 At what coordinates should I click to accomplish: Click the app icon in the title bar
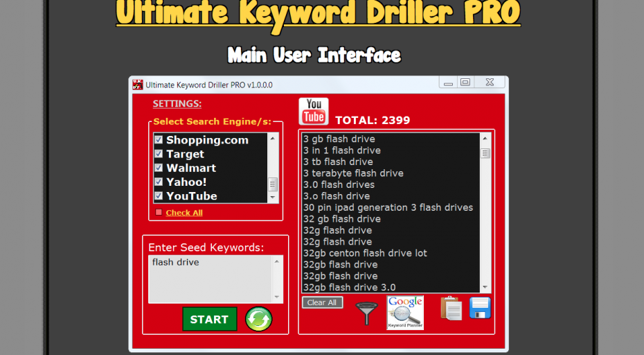click(x=138, y=85)
